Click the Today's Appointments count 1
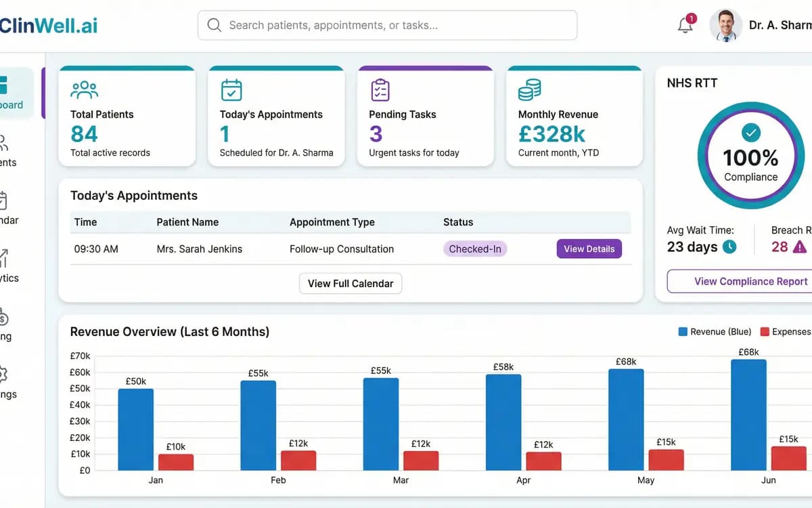812x508 pixels. click(225, 133)
